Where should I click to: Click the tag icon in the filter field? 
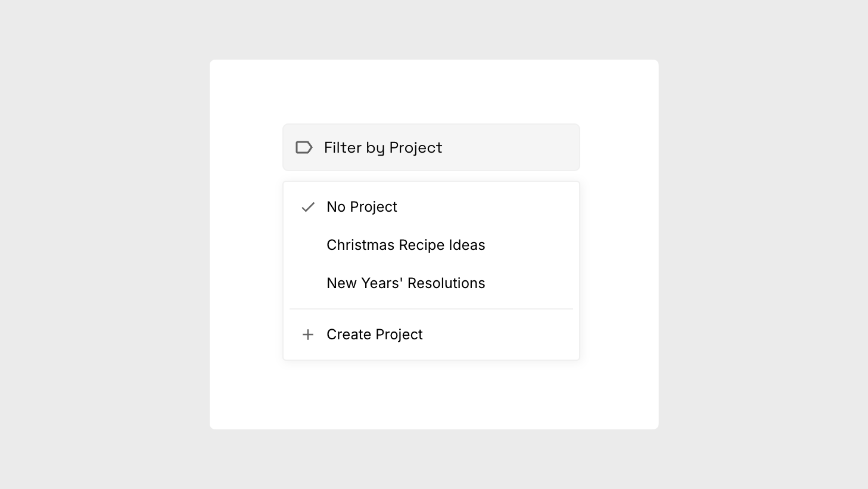(x=304, y=147)
